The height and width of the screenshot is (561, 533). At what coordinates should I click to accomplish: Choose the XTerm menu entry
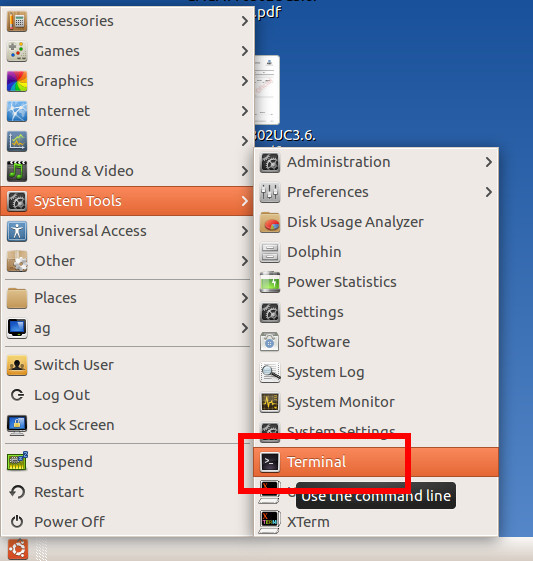[376, 522]
